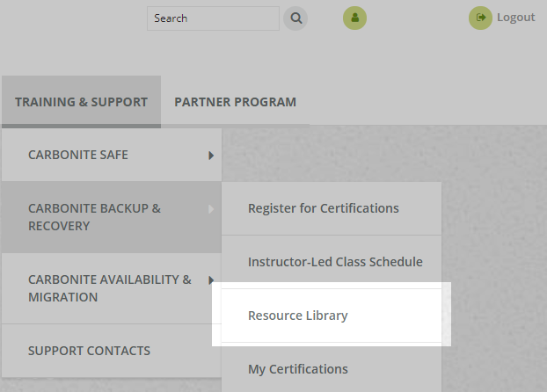Click the magnifying glass search icon
This screenshot has width=547, height=392.
pyautogui.click(x=295, y=18)
